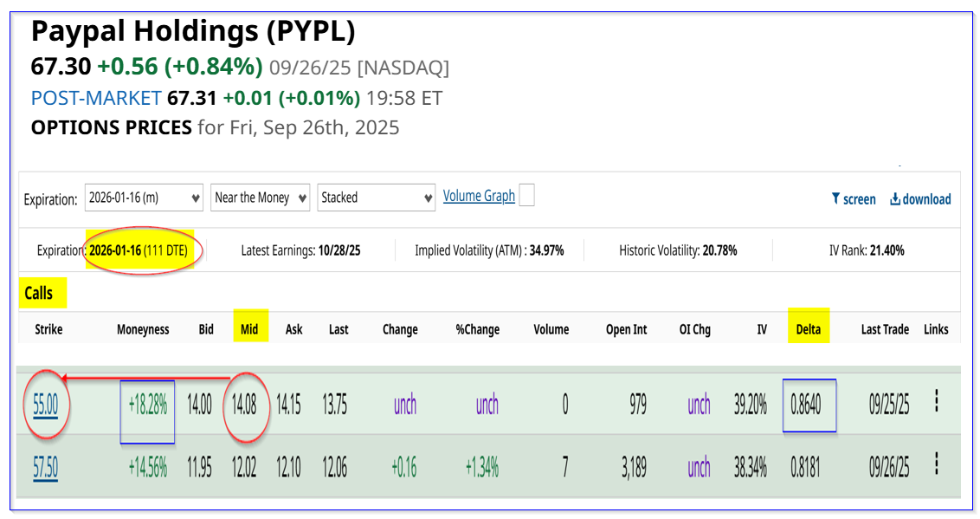Sort by the Mid column header
The image size is (980, 519).
tap(249, 329)
